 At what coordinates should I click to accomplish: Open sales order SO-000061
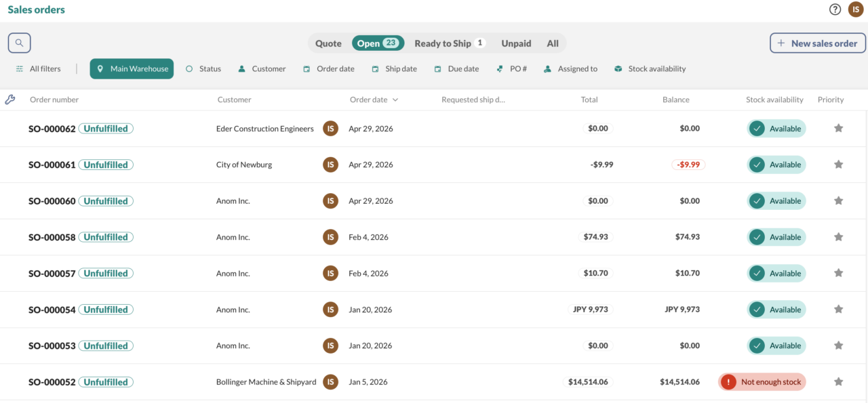click(x=52, y=165)
